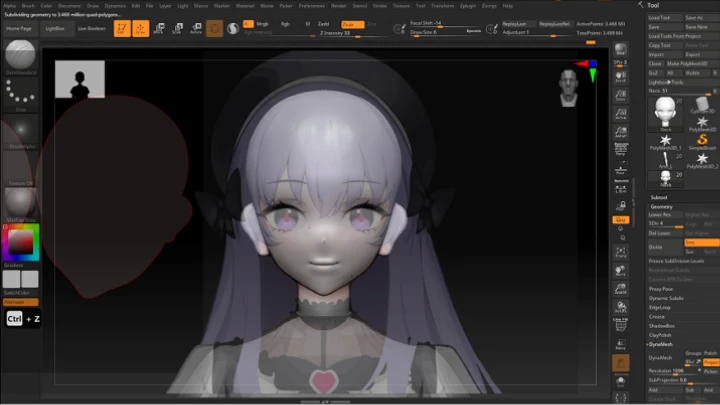Open the DamStandard brush picker
The height and width of the screenshot is (405, 720).
(x=20, y=57)
